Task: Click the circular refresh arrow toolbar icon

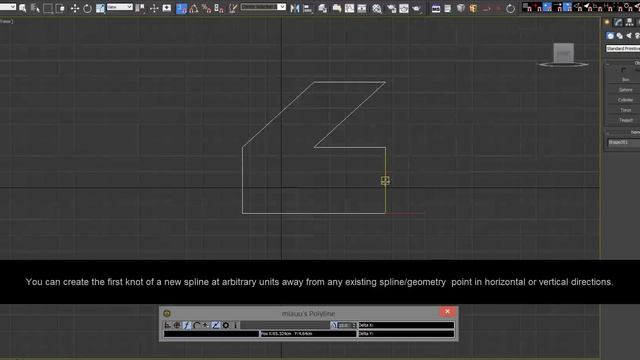Action: [x=510, y=8]
